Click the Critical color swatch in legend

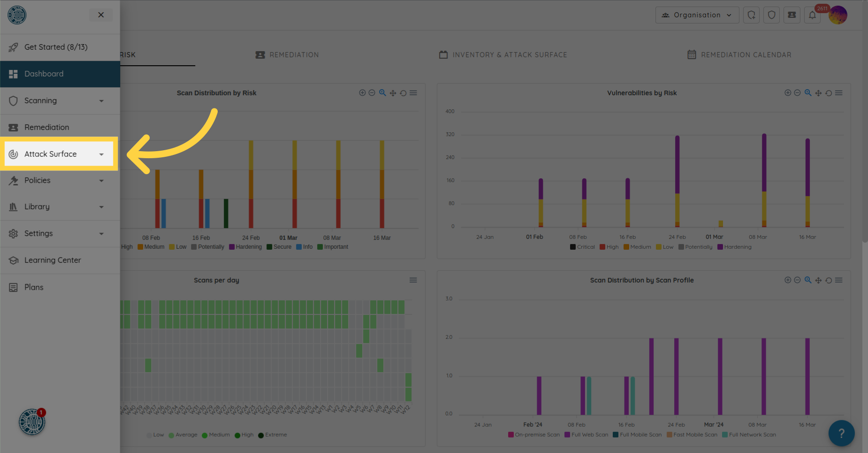click(x=573, y=247)
